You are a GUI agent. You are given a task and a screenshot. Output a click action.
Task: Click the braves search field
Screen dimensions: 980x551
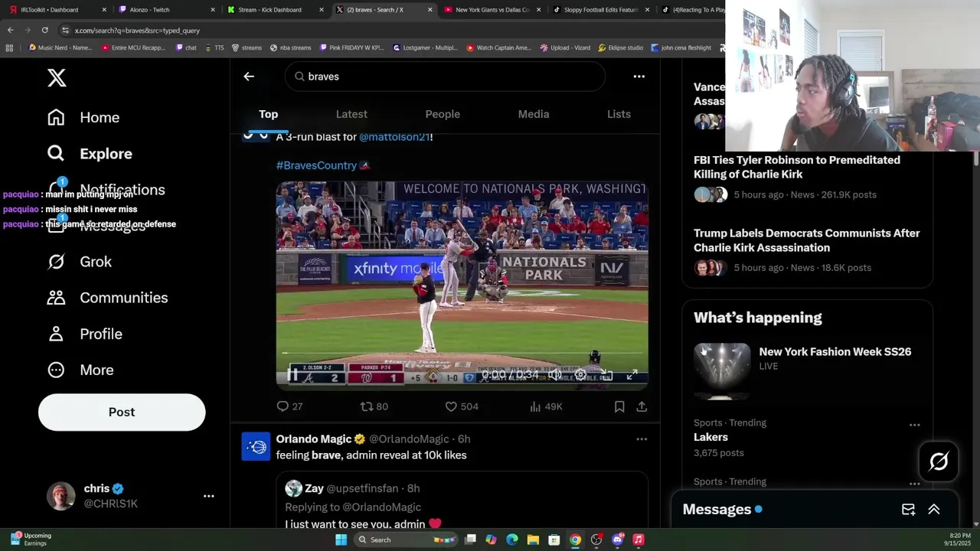[x=445, y=77]
